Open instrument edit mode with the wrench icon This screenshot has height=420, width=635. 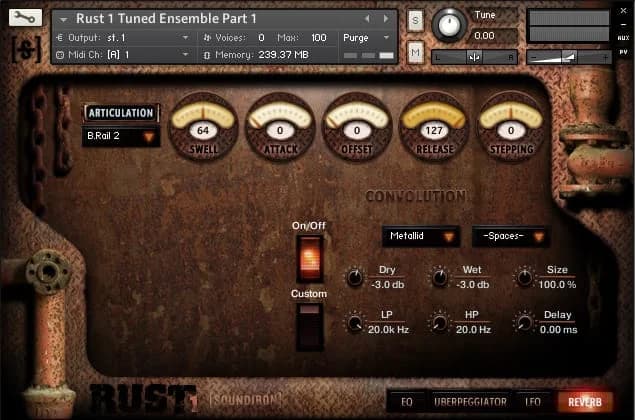tap(25, 17)
